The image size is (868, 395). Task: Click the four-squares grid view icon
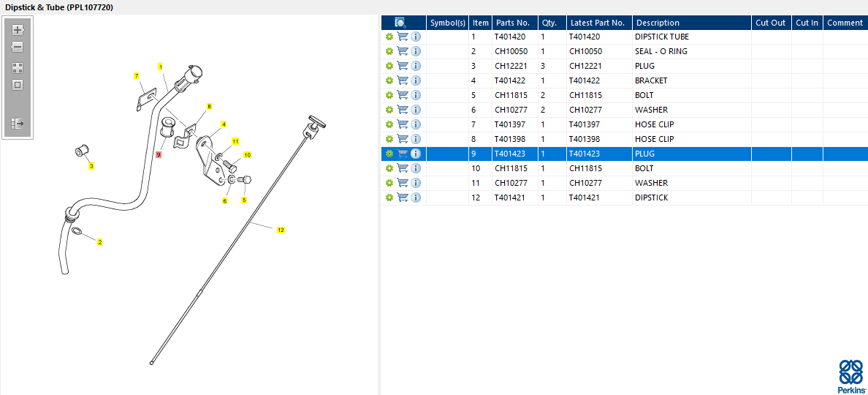click(x=18, y=68)
